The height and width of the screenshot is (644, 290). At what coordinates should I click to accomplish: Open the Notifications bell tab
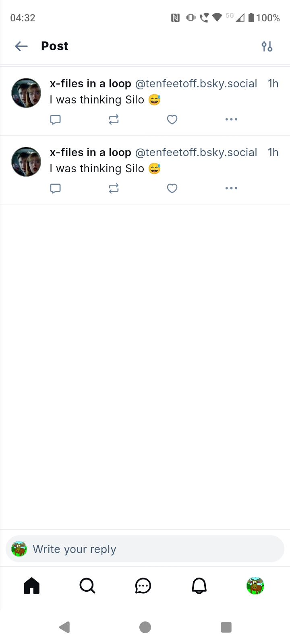(199, 586)
